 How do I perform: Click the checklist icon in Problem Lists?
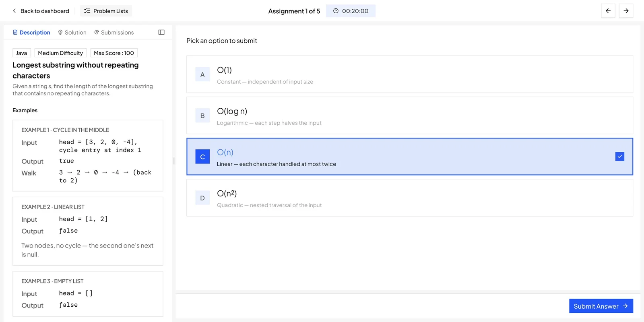click(87, 11)
